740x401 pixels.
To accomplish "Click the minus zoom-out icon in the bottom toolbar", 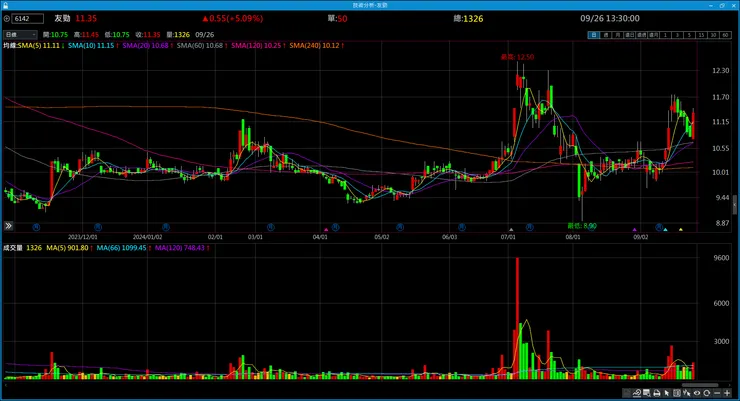I will (x=717, y=393).
